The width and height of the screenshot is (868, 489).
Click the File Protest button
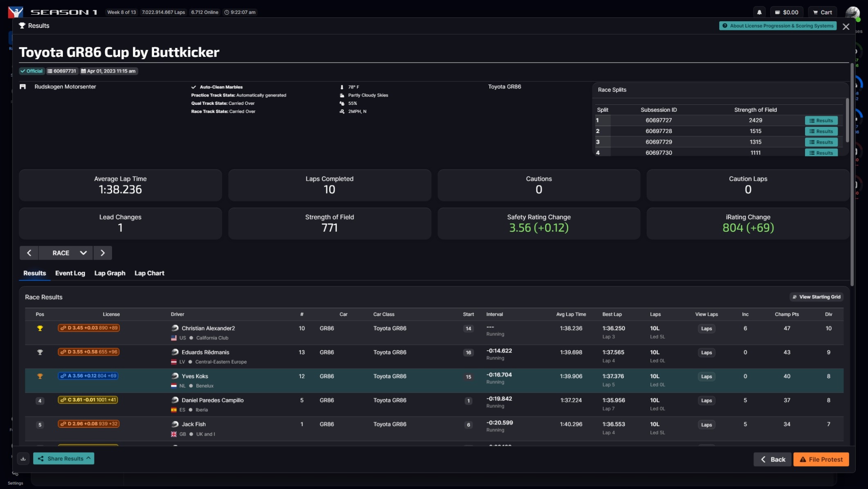point(821,459)
